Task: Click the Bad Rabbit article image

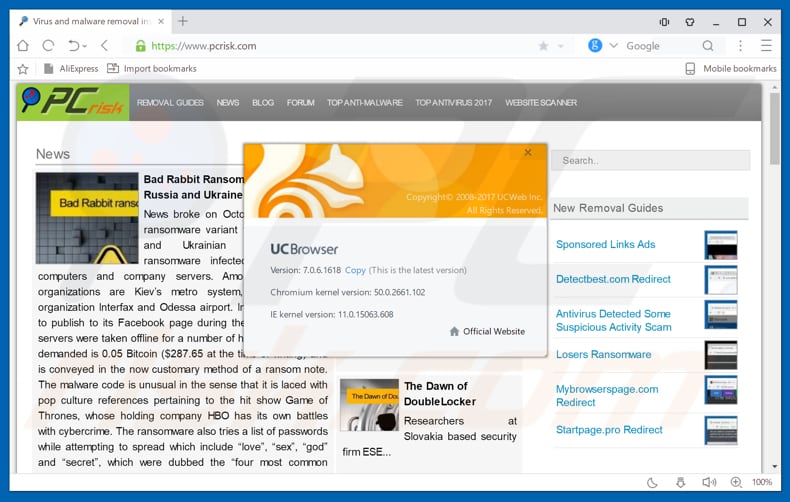Action: (87, 218)
